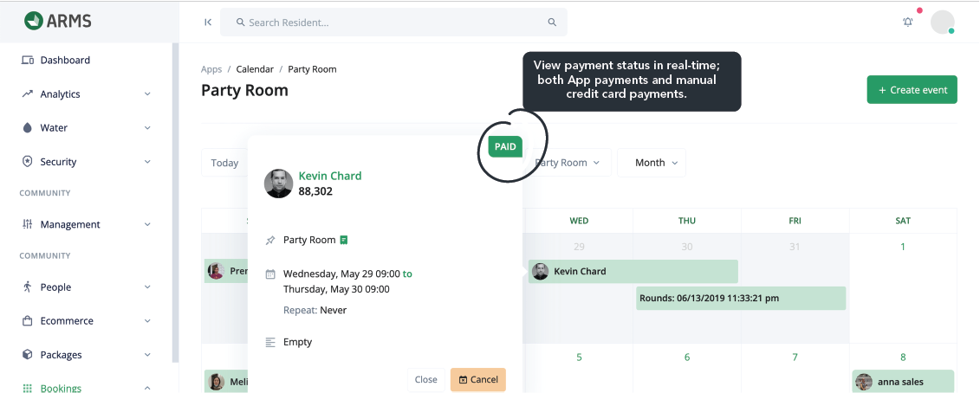Click the Bookings grid icon

pyautogui.click(x=27, y=388)
